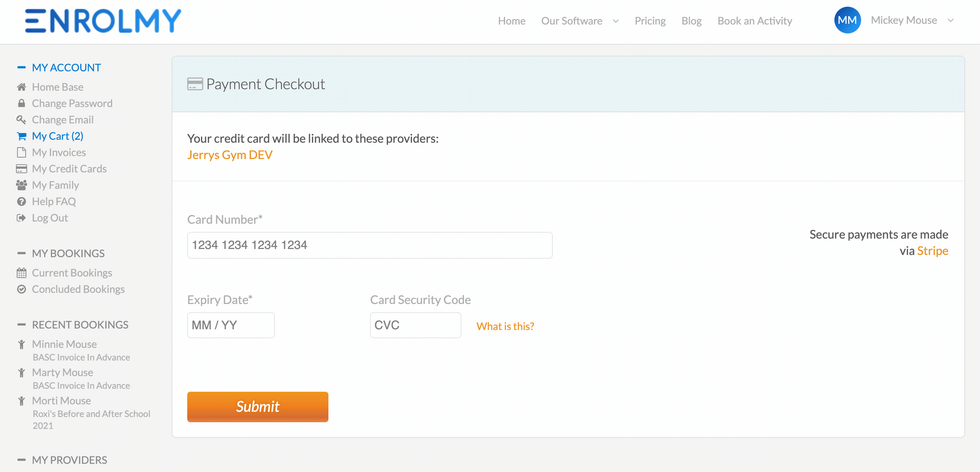Image resolution: width=980 pixels, height=472 pixels.
Task: Open Home Base in sidebar
Action: click(58, 87)
